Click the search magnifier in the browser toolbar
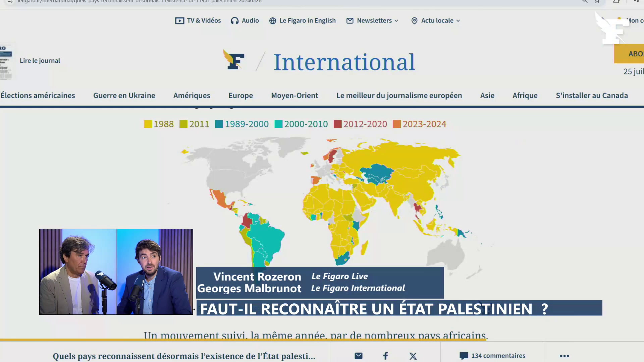 tap(585, 2)
